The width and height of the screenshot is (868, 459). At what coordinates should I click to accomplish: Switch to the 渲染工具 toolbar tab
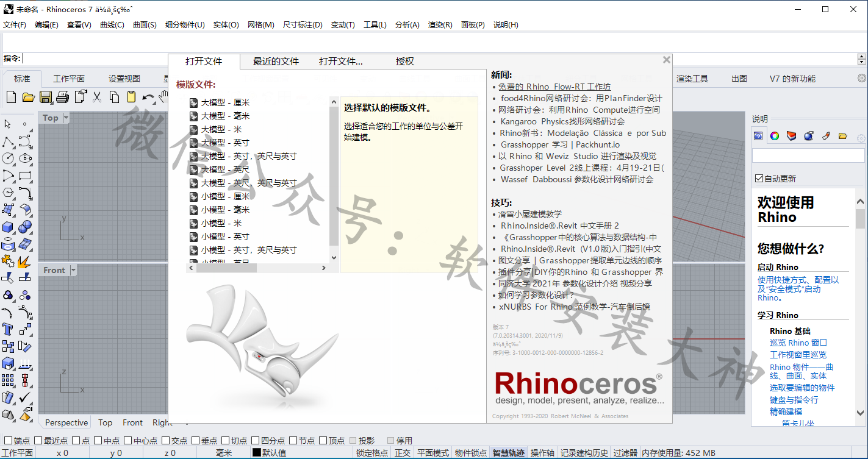pyautogui.click(x=692, y=79)
